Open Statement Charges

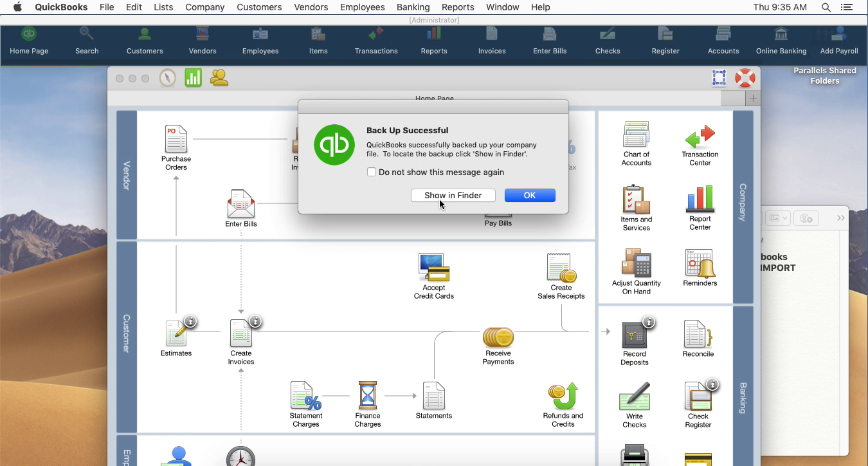coord(306,404)
